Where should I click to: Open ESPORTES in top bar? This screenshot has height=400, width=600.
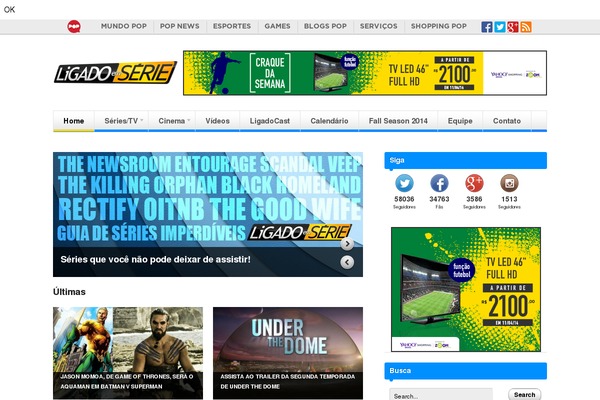232,26
